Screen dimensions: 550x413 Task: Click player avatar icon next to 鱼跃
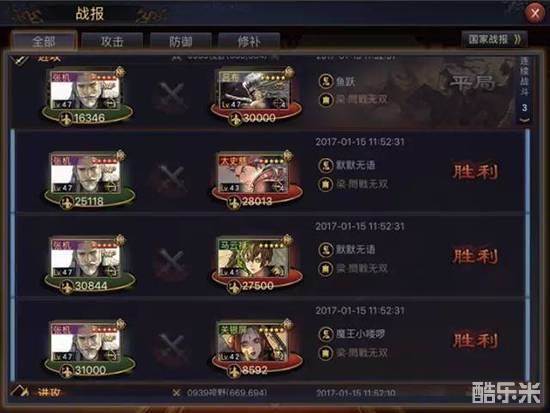[x=326, y=81]
